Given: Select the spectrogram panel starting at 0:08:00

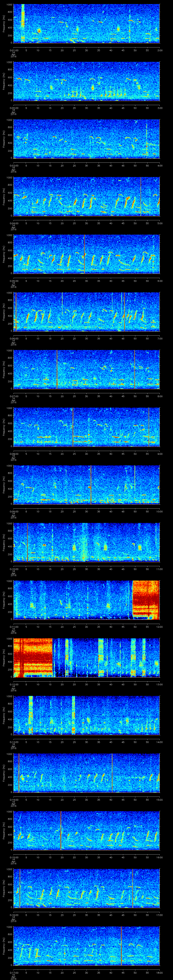Looking at the screenshot, I should pyautogui.click(x=87, y=427).
